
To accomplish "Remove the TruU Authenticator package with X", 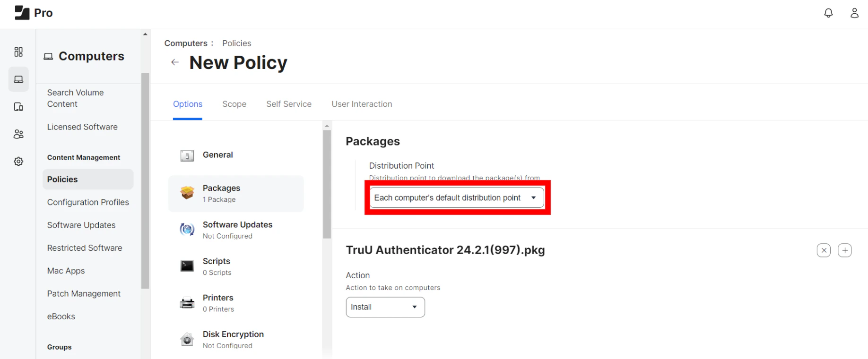I will click(824, 250).
